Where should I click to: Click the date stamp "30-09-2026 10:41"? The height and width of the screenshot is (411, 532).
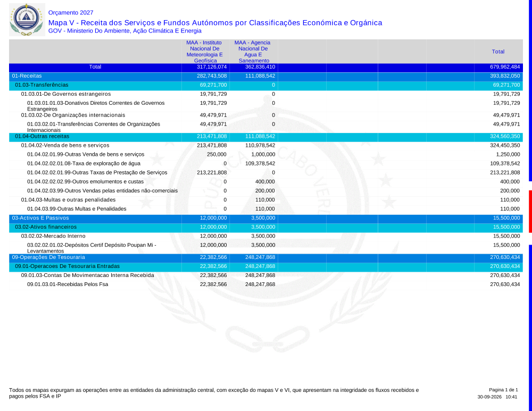pyautogui.click(x=497, y=397)
